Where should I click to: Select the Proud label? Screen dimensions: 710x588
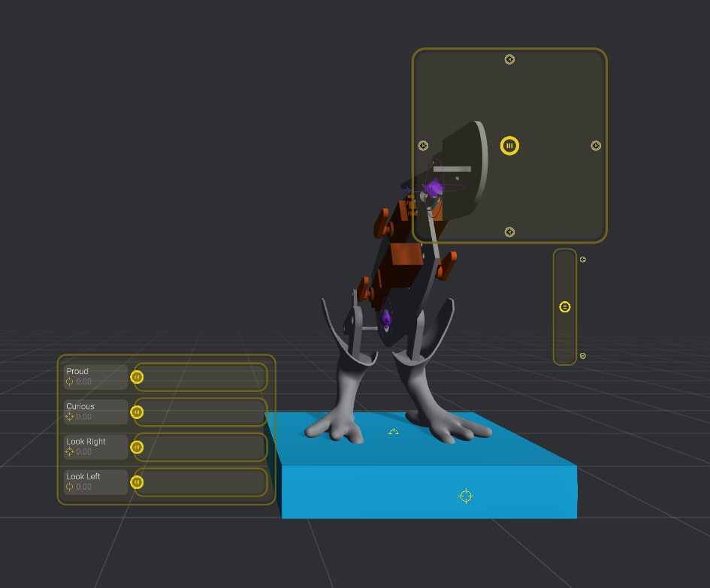click(x=77, y=371)
